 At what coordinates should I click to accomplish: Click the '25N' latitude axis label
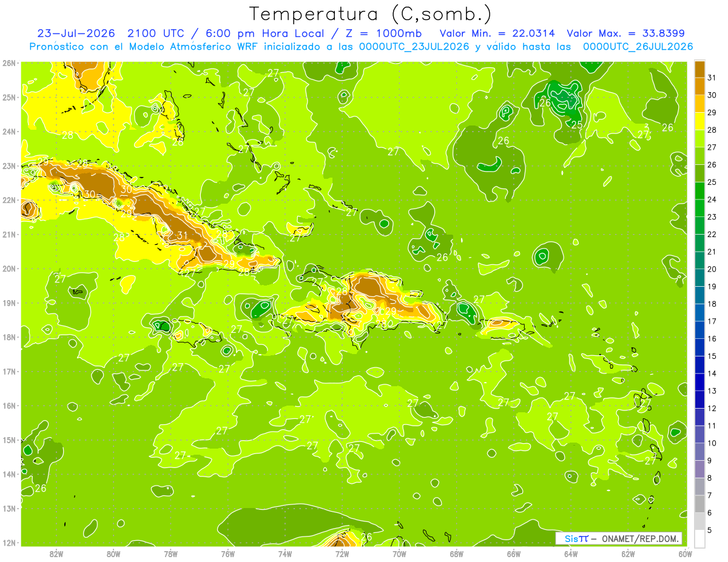click(8, 97)
